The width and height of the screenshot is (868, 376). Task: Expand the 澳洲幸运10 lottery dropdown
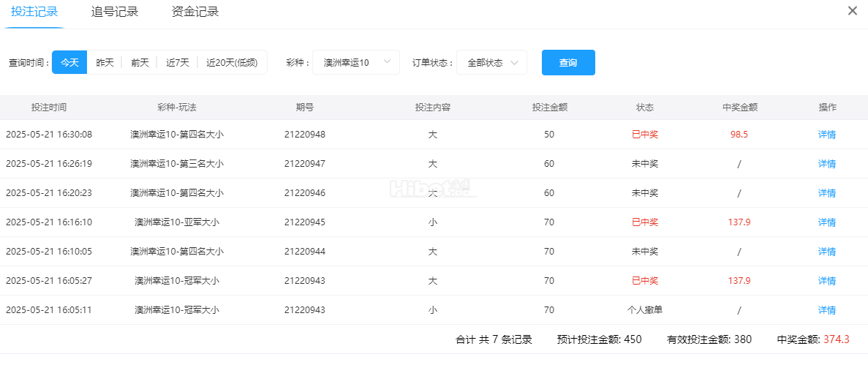pos(356,63)
